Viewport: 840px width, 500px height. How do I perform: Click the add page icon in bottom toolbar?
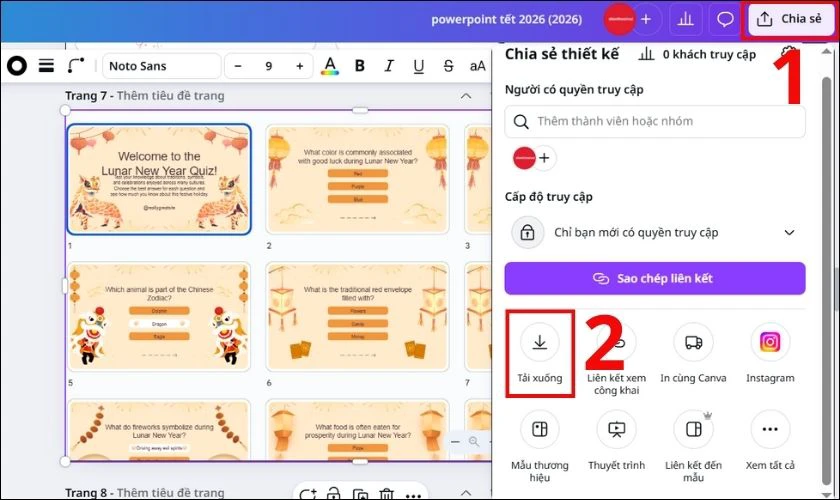308,494
